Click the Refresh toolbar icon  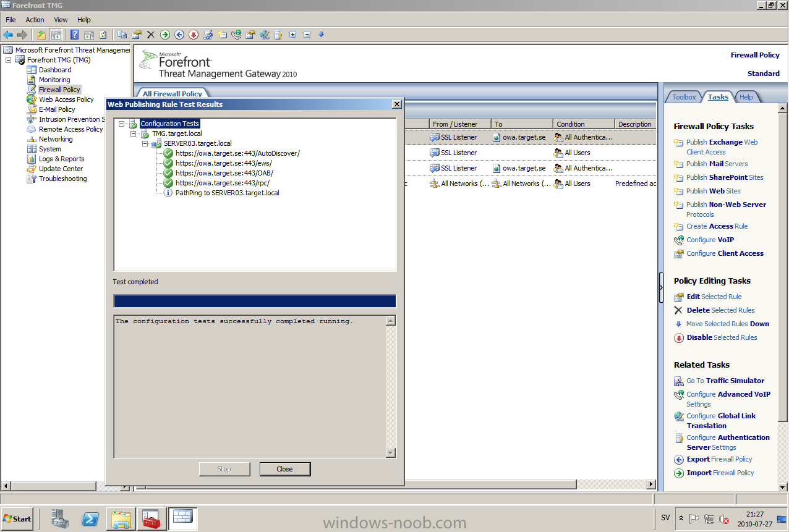pos(103,35)
